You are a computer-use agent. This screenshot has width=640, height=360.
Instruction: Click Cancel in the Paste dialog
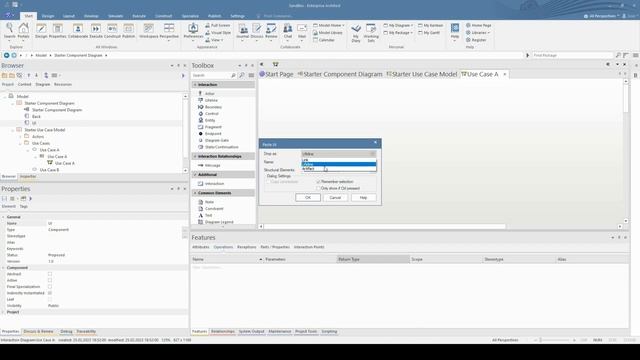coord(335,198)
